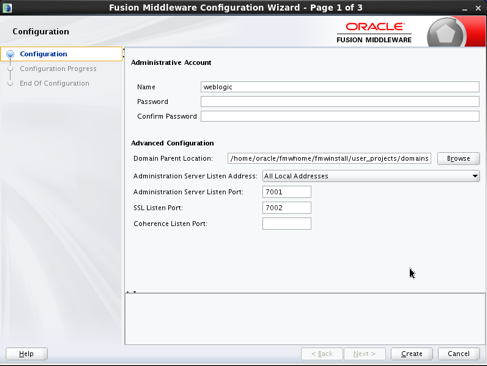This screenshot has width=487, height=366.
Task: Click the Oracle pentagon logo emblem
Action: click(446, 33)
